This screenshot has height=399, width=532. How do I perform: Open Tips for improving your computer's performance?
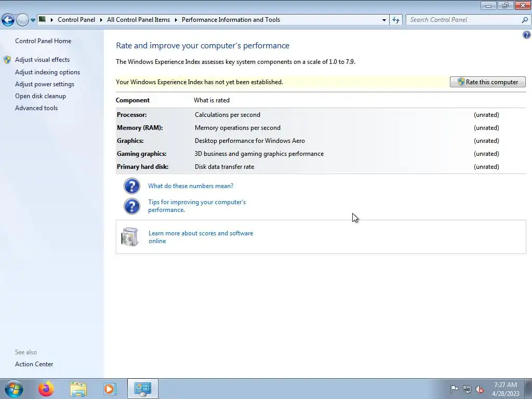tap(197, 206)
